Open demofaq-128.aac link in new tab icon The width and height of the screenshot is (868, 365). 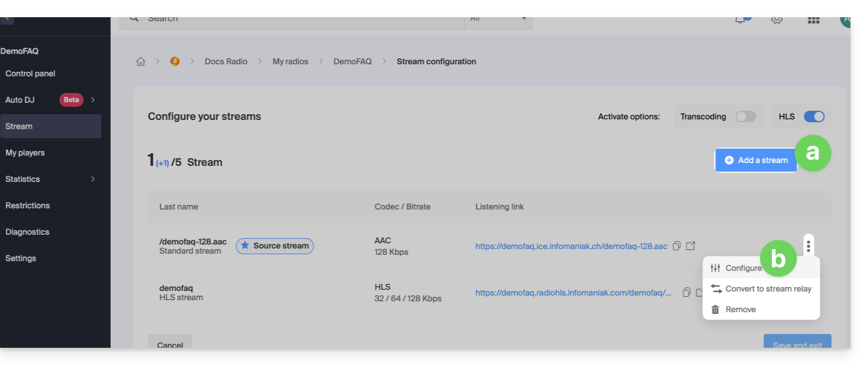(690, 246)
